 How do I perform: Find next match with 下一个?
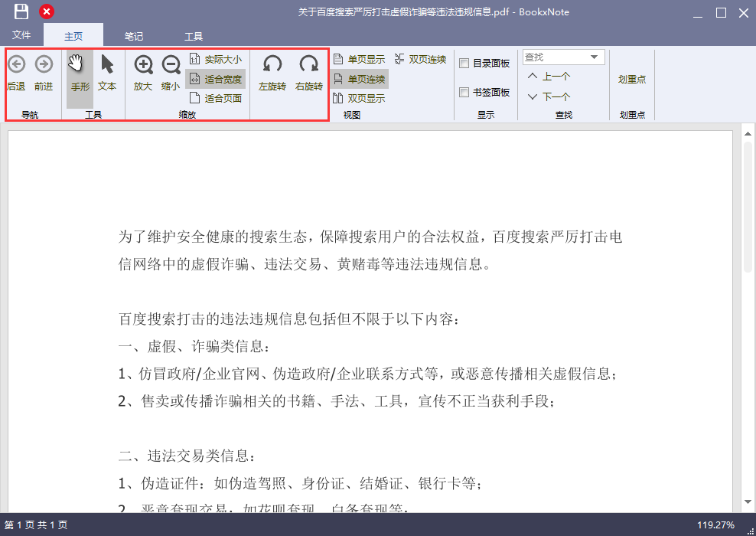(x=549, y=96)
